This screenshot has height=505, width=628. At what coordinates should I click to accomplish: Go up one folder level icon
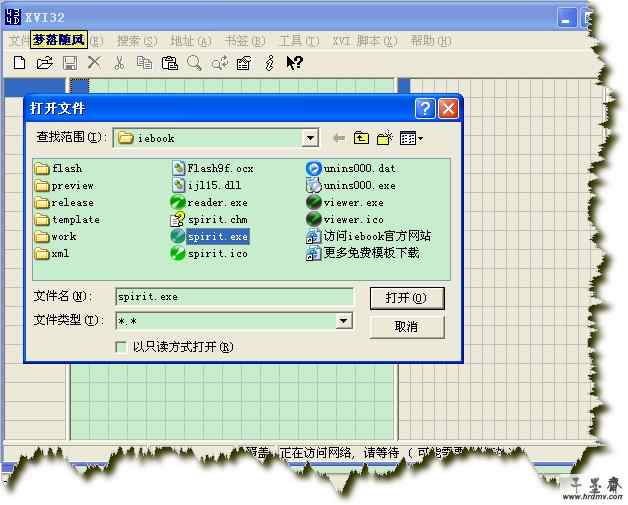coord(361,138)
